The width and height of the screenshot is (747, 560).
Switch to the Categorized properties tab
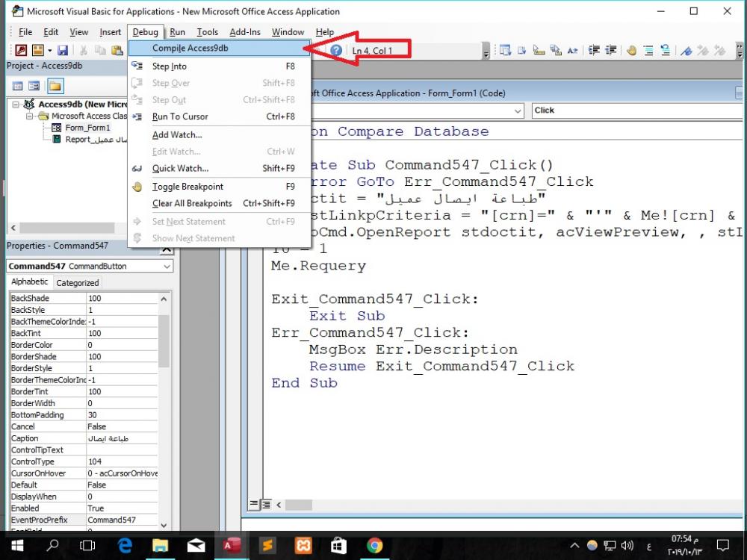click(77, 283)
